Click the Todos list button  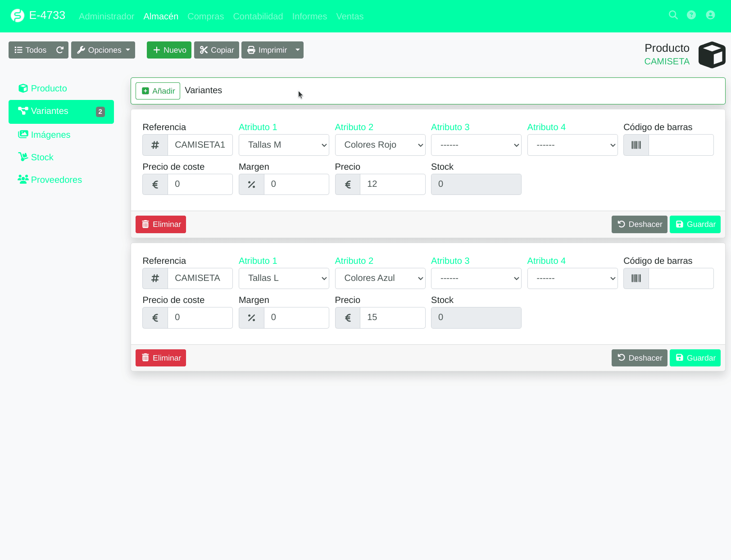[30, 50]
